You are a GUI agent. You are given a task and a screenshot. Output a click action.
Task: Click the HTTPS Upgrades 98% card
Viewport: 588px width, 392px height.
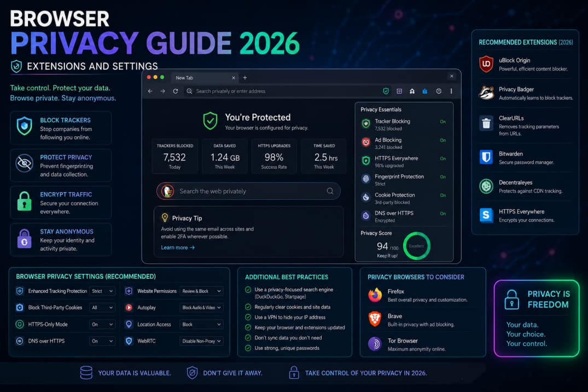point(274,156)
